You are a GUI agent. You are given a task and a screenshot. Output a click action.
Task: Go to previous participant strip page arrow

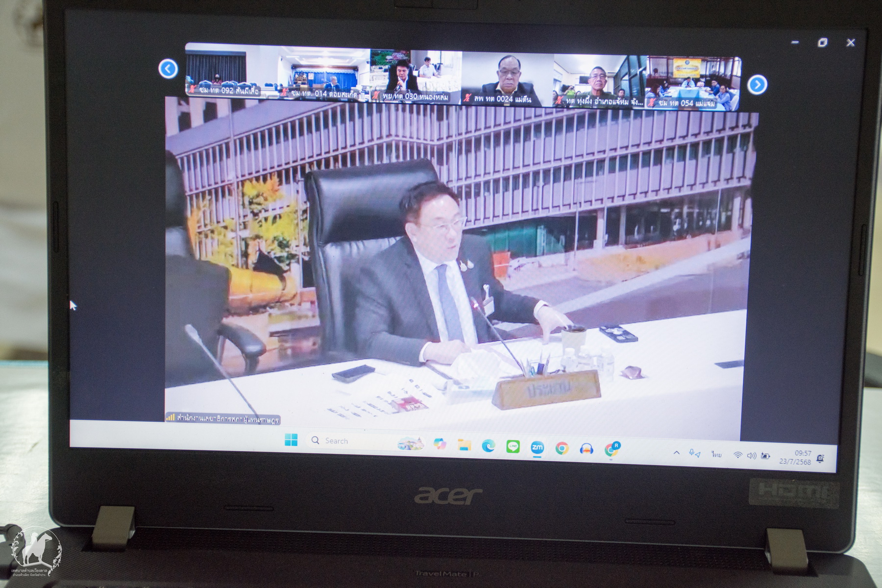pyautogui.click(x=168, y=69)
